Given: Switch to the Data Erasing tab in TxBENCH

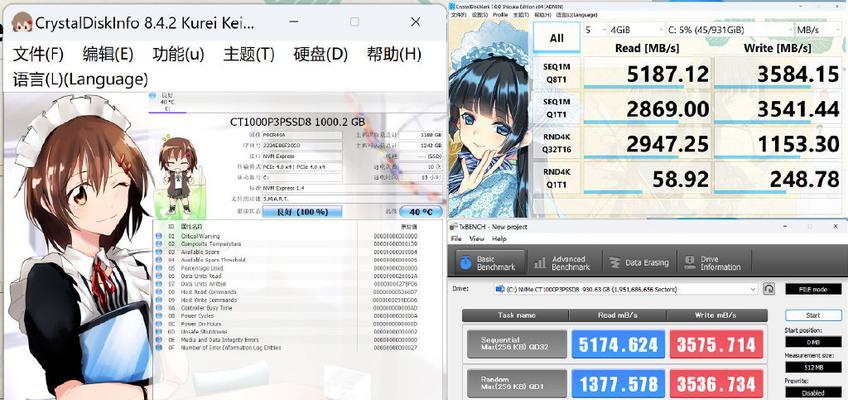Looking at the screenshot, I should (x=638, y=263).
